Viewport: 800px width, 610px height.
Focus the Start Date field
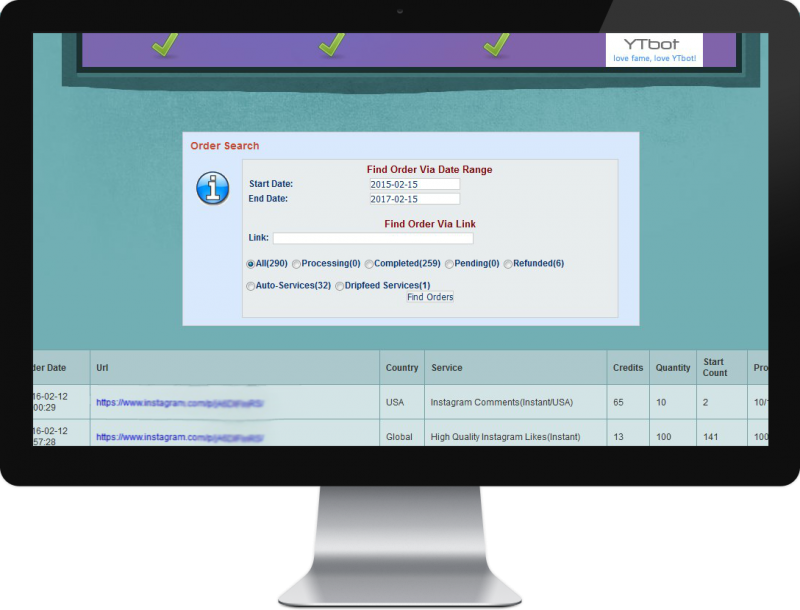414,184
